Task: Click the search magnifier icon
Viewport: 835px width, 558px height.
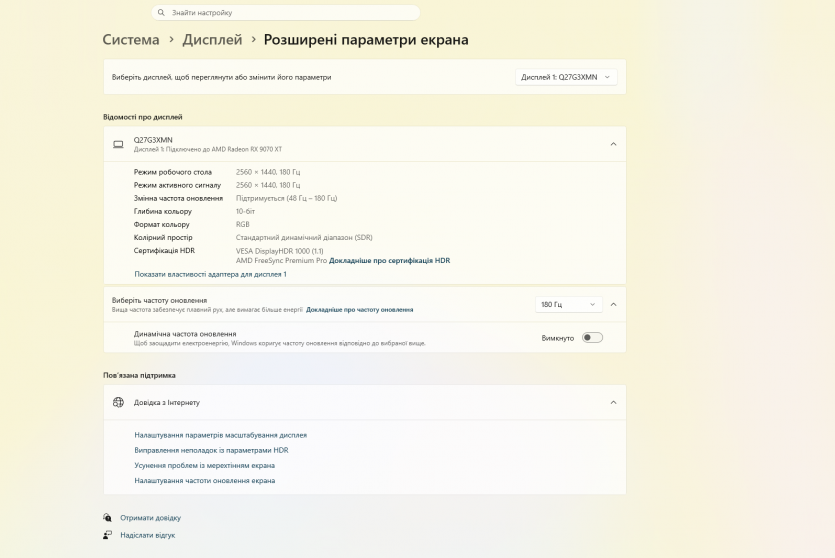Action: (162, 13)
